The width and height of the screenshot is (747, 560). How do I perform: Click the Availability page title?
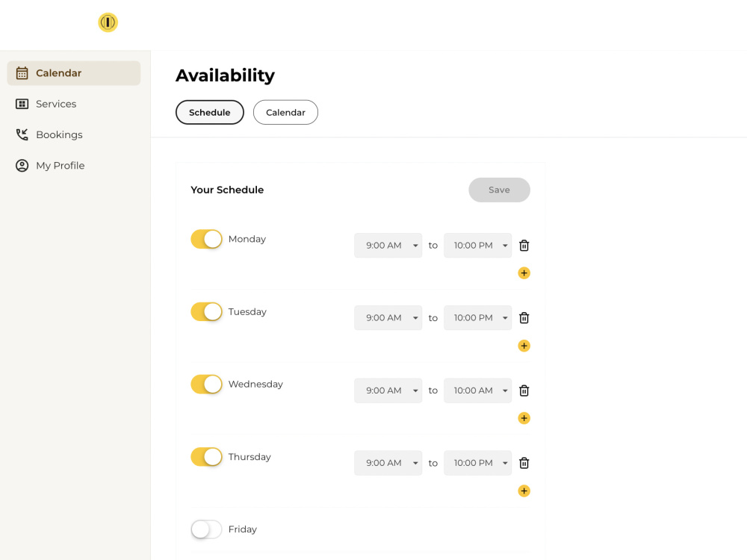click(x=226, y=75)
